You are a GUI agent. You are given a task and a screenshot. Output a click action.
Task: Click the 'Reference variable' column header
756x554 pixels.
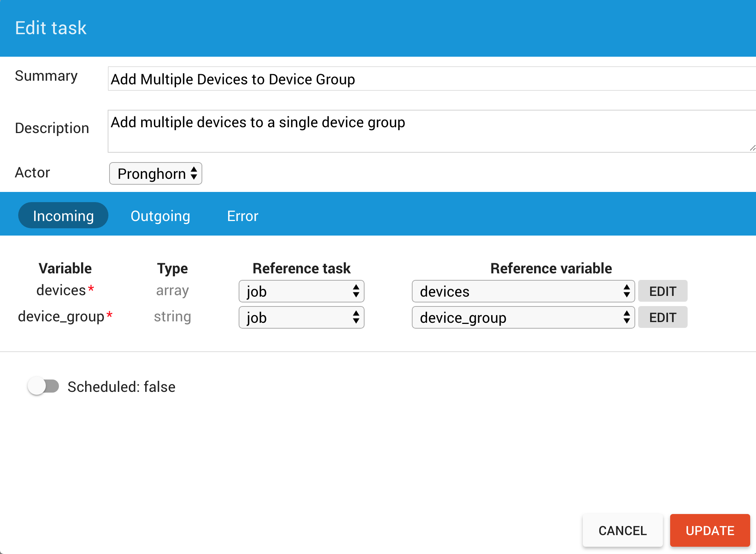coord(551,268)
